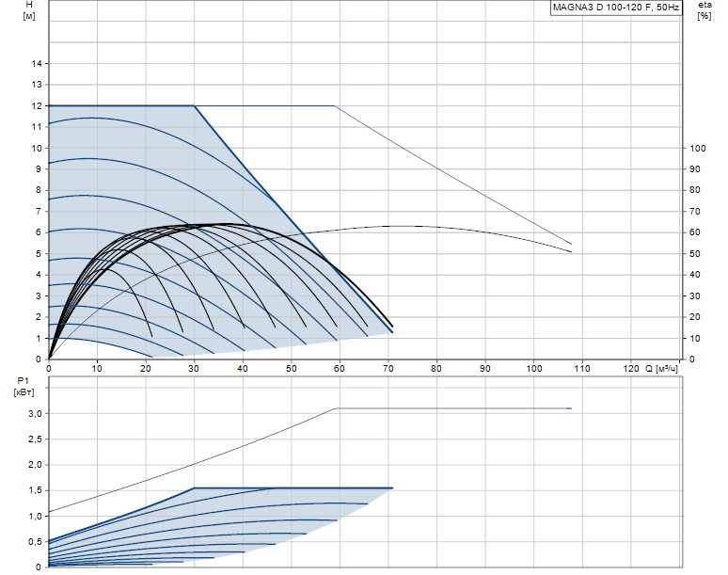Click the 50 tick on the Q axis
Viewport: 728px width, 575px height.
point(292,368)
